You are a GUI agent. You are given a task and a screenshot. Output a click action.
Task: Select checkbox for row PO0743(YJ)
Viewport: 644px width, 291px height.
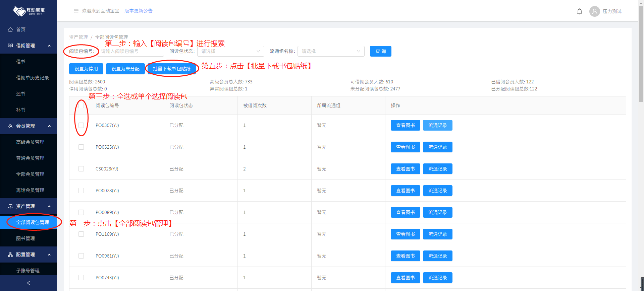pyautogui.click(x=81, y=278)
